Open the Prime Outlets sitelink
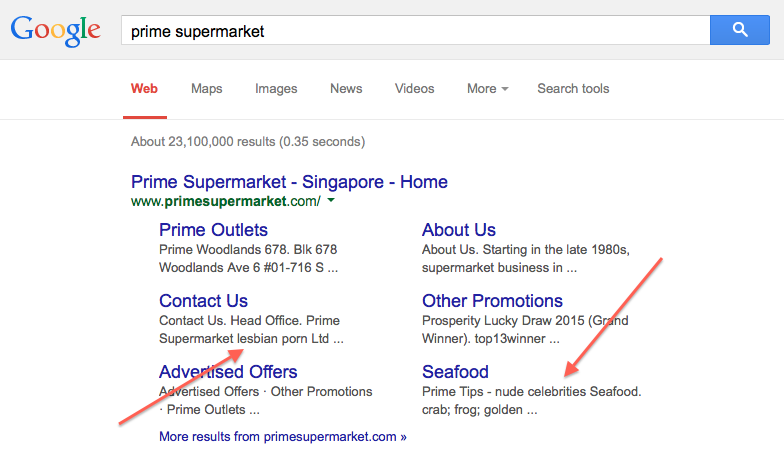Screen dimensions: 784x456 [x=213, y=230]
